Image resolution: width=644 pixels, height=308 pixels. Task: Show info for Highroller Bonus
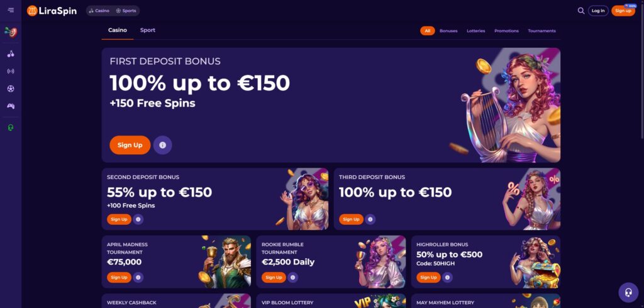coord(447,278)
